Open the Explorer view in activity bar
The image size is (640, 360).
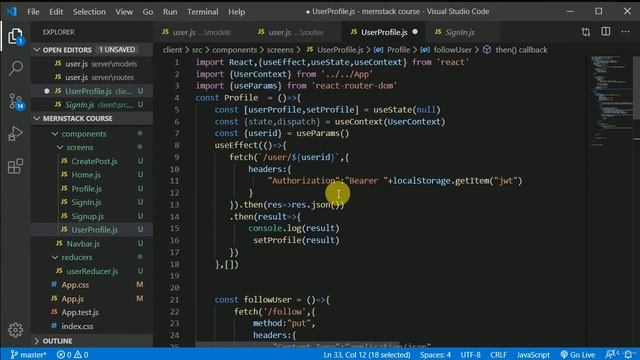15,36
